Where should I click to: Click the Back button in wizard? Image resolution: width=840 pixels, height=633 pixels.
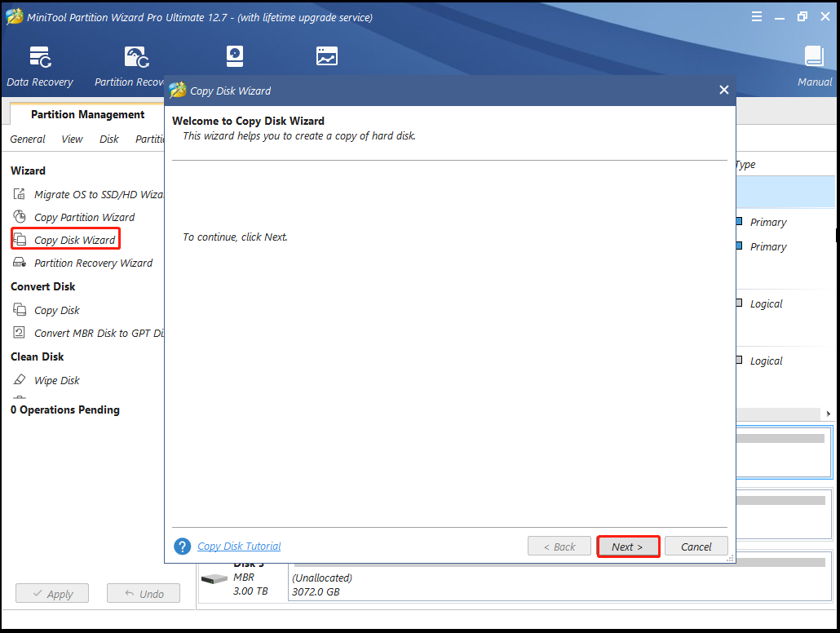pyautogui.click(x=559, y=547)
